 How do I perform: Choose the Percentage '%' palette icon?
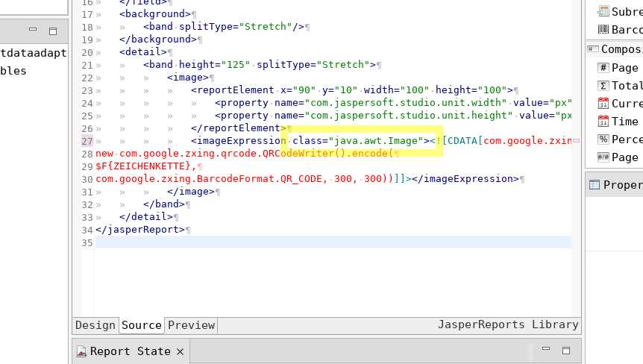603,139
